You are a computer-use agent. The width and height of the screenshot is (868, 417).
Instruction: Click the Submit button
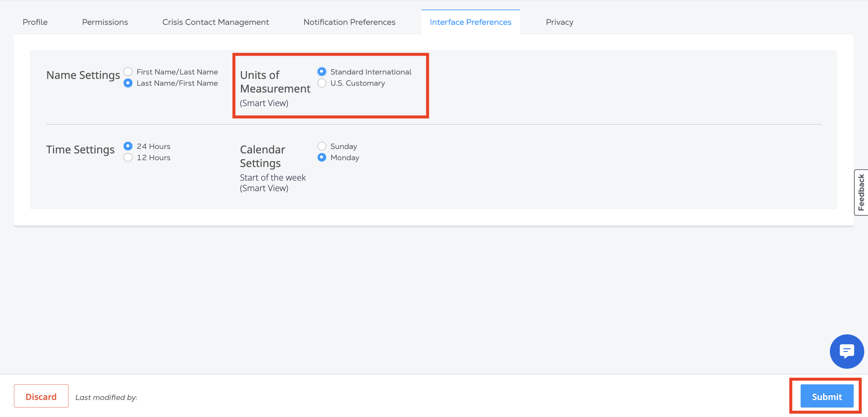(827, 397)
